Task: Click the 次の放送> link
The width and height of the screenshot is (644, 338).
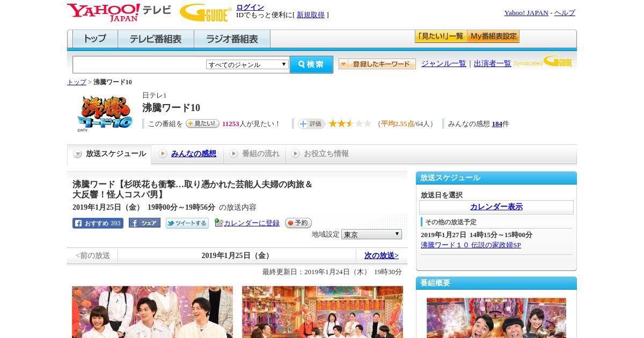Action: point(382,256)
